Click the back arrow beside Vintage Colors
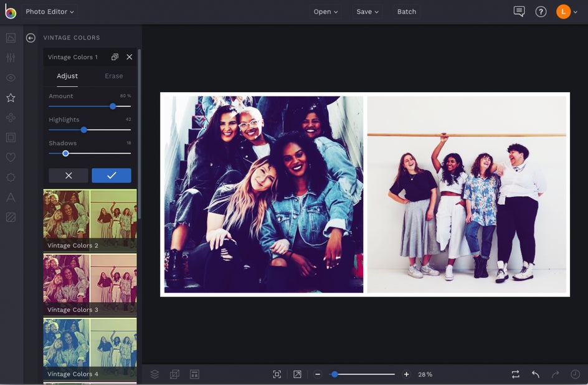 click(x=31, y=38)
